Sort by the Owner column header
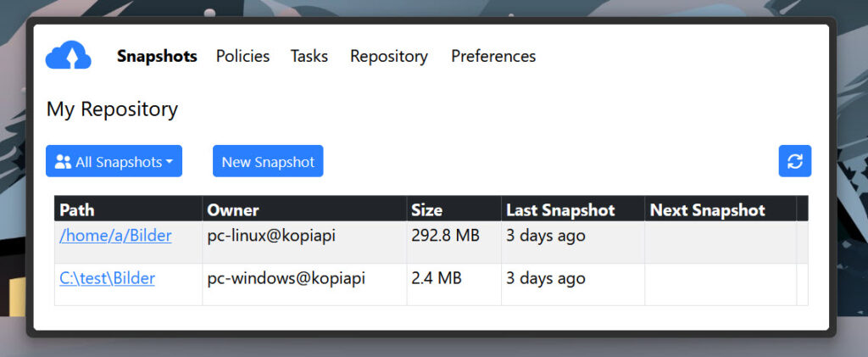 [233, 209]
